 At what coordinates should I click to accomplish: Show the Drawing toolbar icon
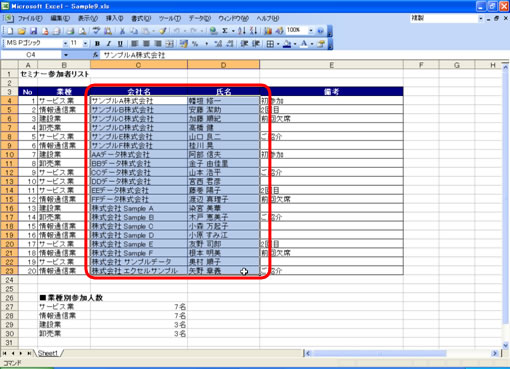[279, 31]
